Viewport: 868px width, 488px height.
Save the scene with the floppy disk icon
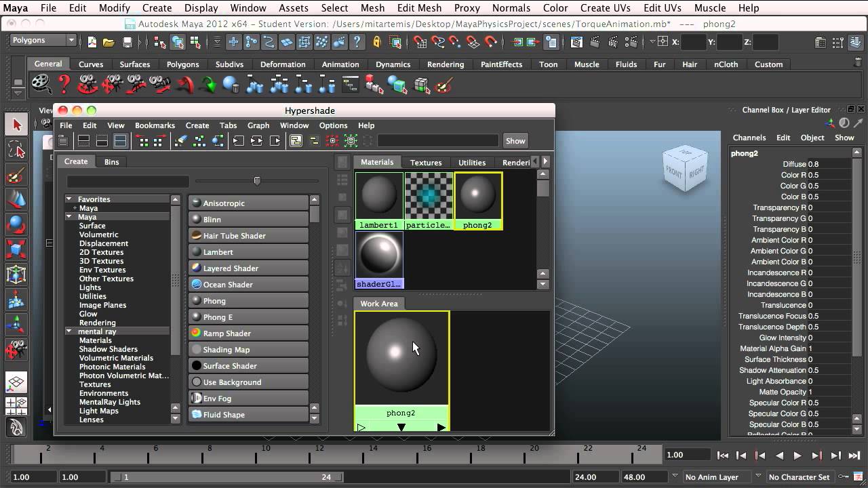(127, 42)
